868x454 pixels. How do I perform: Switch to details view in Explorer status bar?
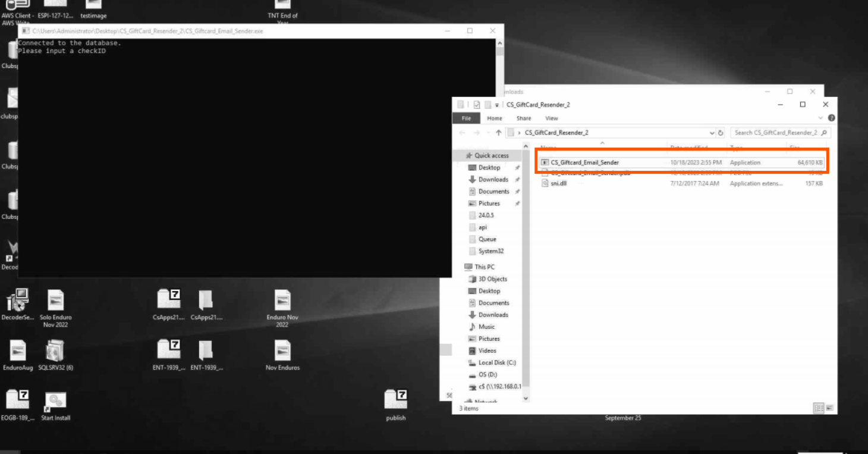(x=820, y=408)
